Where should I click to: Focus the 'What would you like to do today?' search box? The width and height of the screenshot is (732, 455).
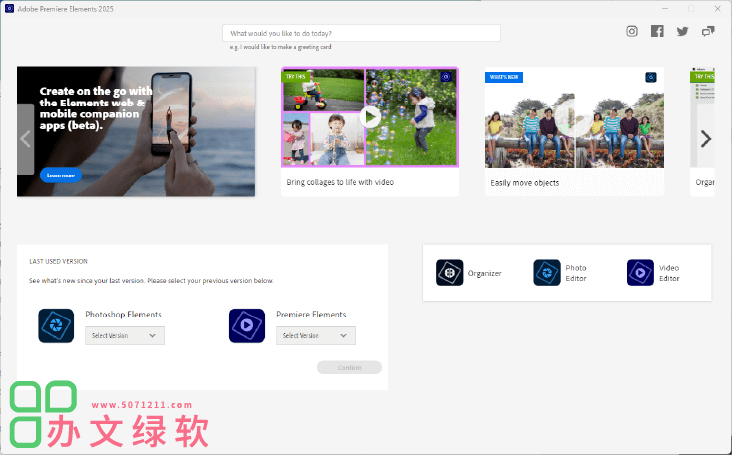[361, 33]
